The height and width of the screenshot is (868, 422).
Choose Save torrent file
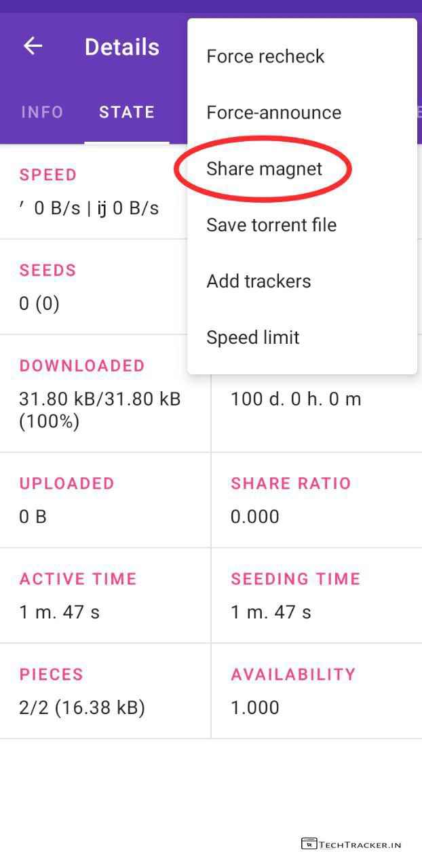click(x=271, y=225)
